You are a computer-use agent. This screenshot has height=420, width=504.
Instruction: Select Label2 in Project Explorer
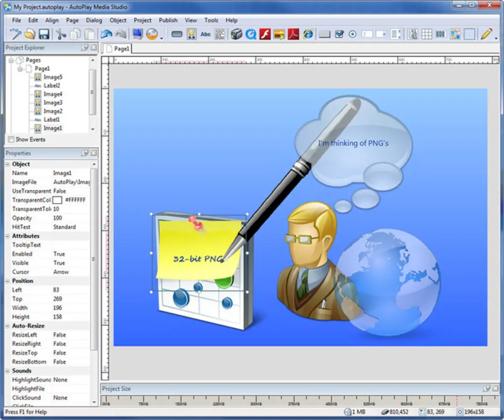tap(52, 85)
